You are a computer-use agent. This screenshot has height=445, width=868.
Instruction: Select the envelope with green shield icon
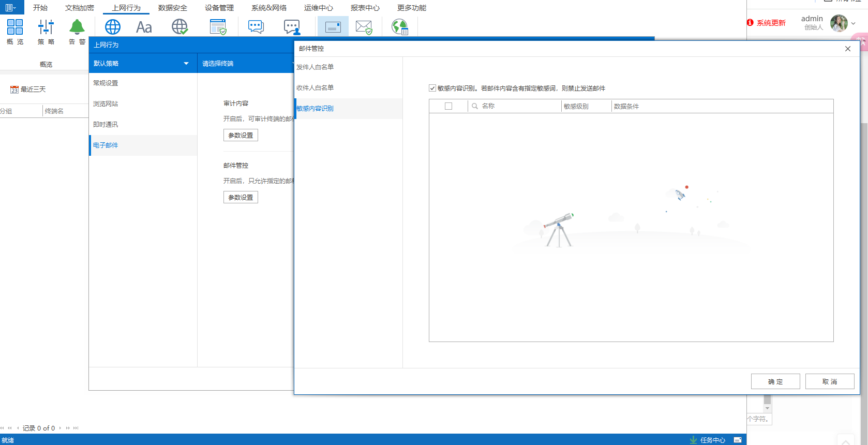pyautogui.click(x=364, y=27)
